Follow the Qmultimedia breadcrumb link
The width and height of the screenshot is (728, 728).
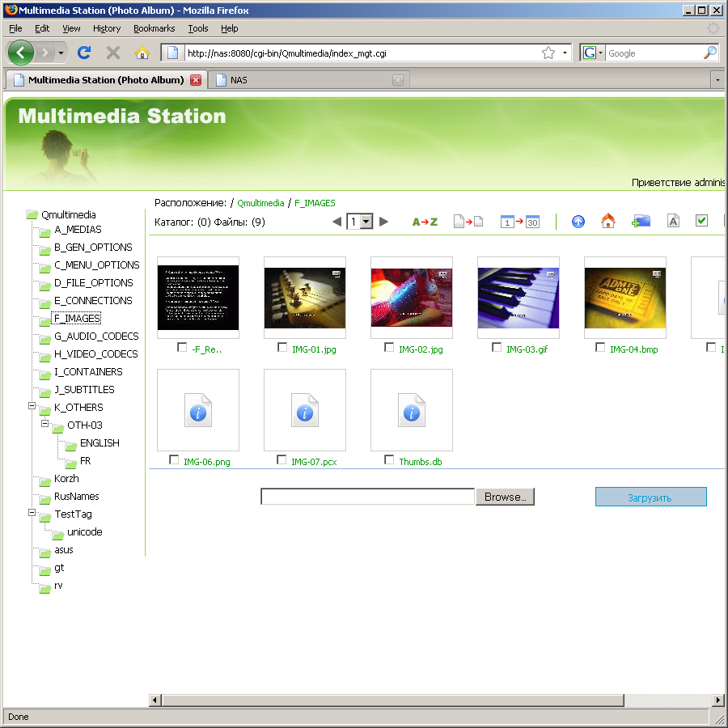tap(260, 203)
